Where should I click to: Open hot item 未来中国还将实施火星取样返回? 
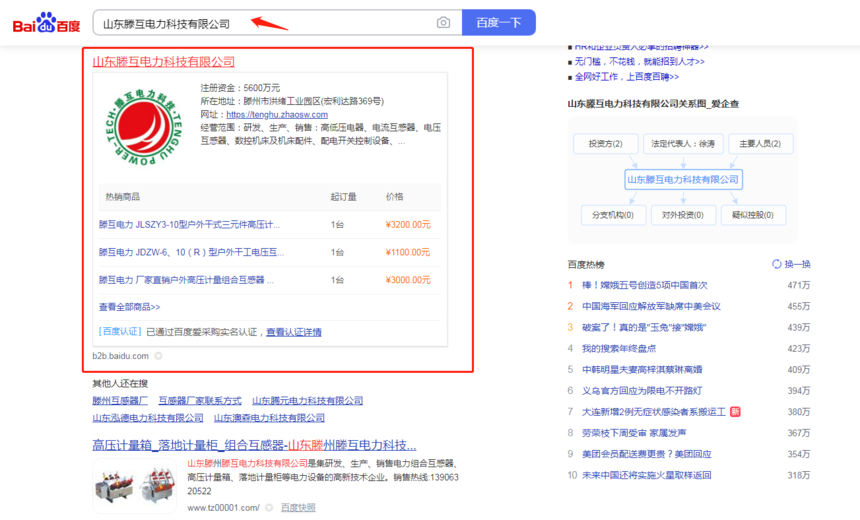[647, 475]
